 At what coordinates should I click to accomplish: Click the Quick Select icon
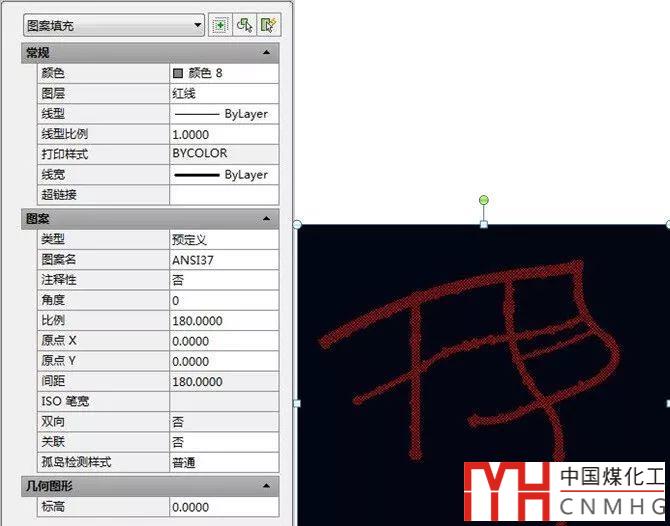click(x=269, y=25)
